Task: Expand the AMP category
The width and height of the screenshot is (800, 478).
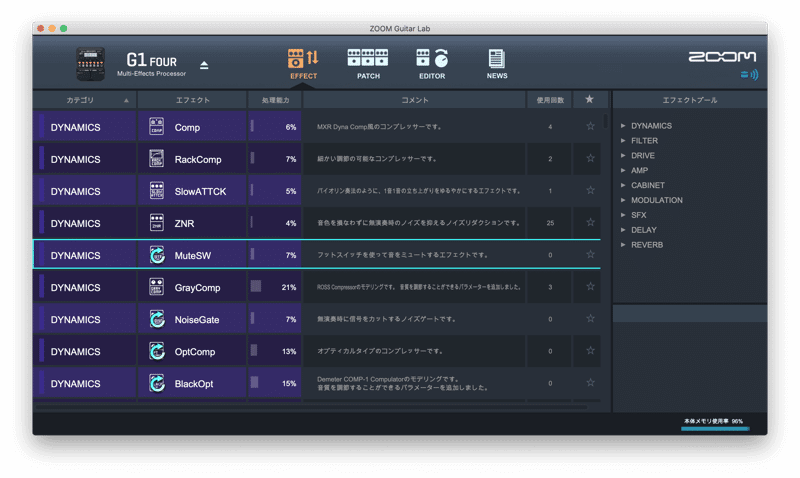Action: point(623,170)
